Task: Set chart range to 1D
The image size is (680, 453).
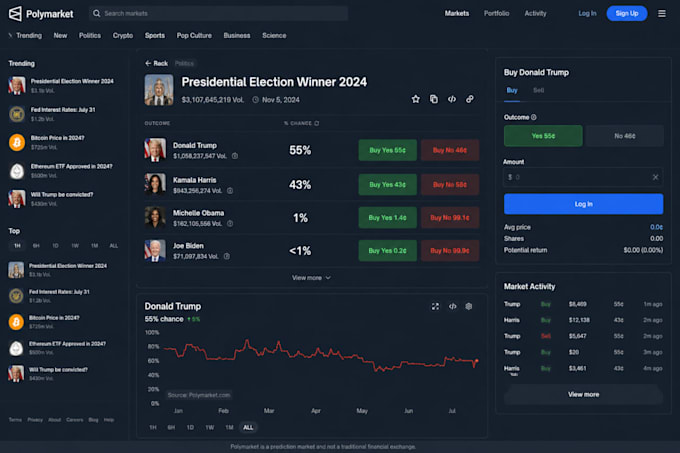Action: (x=190, y=427)
